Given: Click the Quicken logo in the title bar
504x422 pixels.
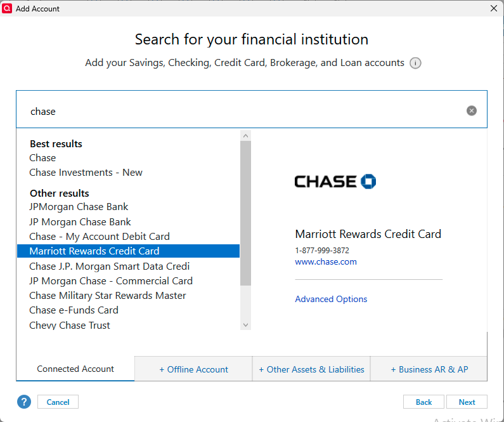Looking at the screenshot, I should click(7, 8).
